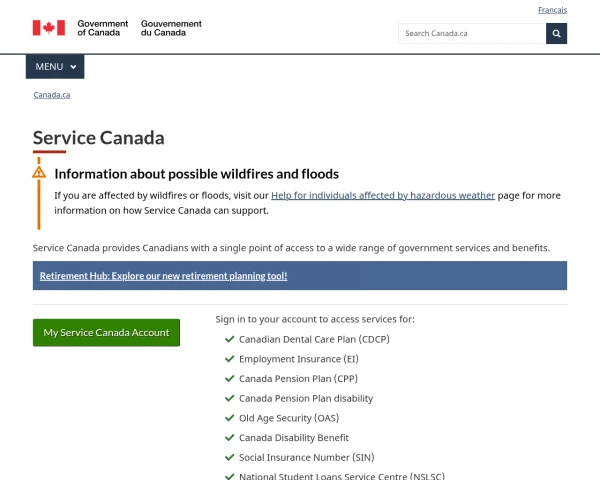
Task: Click the checkmark beside Canadian Dental Care Plan
Action: tap(229, 339)
